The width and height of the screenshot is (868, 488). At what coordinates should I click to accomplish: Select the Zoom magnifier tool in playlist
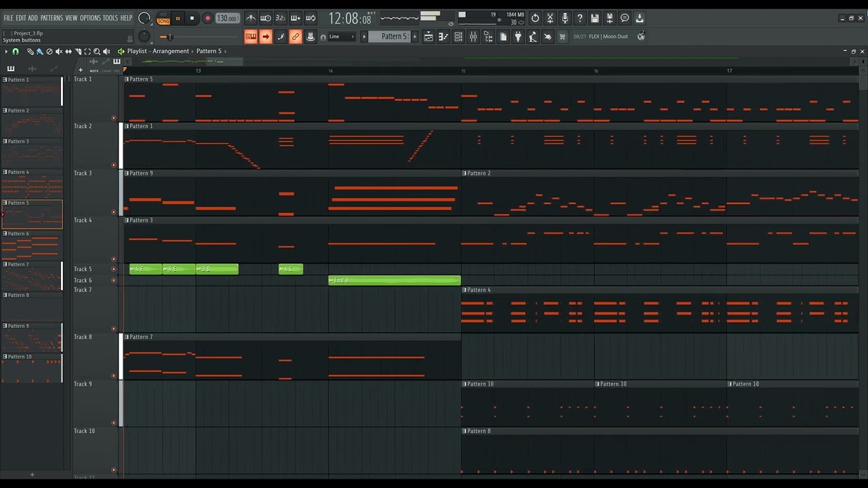pyautogui.click(x=97, y=52)
